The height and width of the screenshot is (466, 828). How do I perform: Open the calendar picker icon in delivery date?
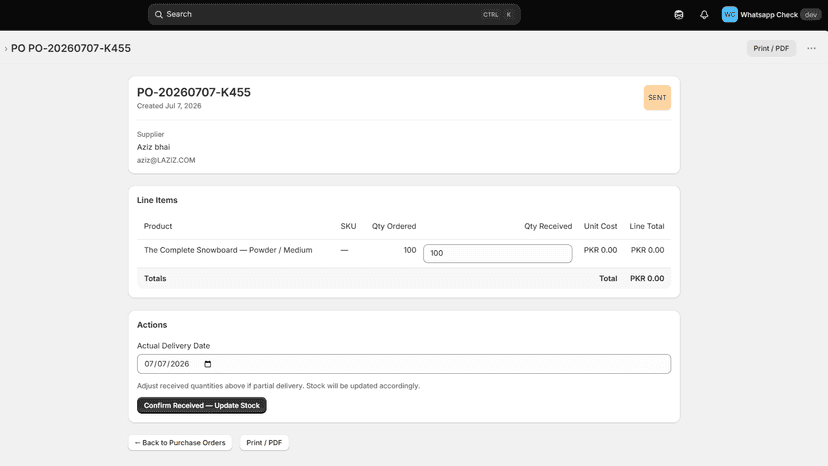208,364
